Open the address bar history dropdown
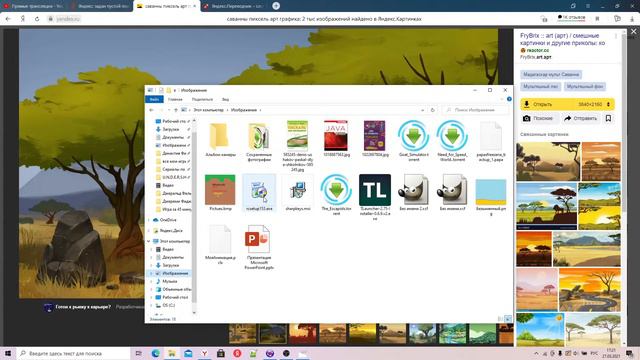The height and width of the screenshot is (360, 640). tap(422, 110)
